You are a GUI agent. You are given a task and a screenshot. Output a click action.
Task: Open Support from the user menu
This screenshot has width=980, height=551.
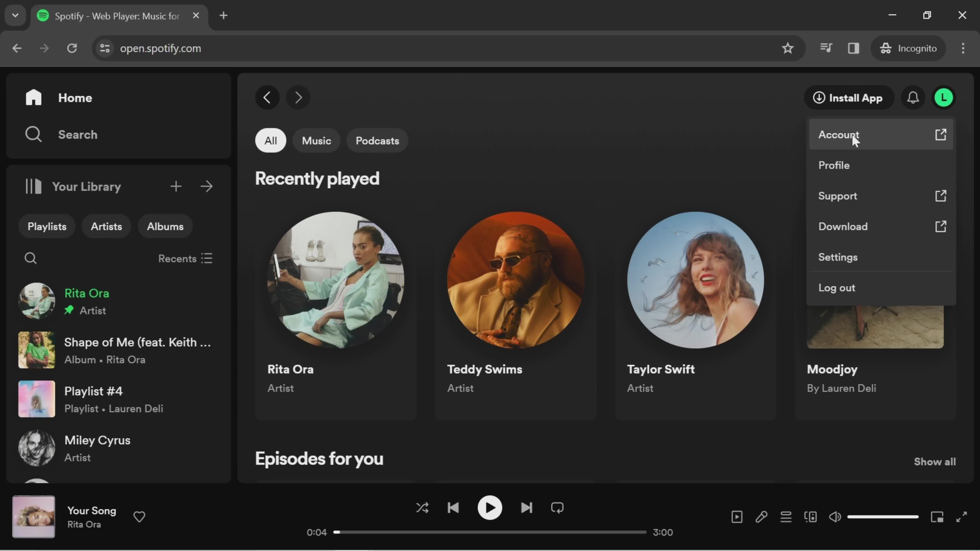pyautogui.click(x=881, y=196)
